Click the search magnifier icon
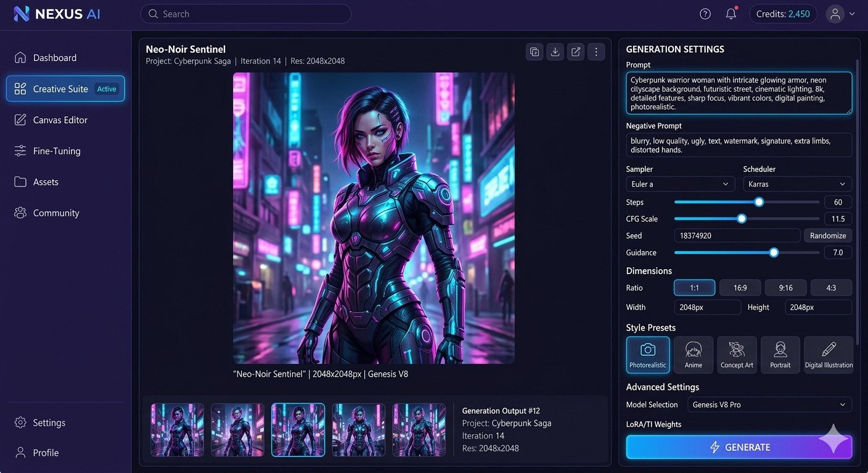The width and height of the screenshot is (868, 473). pos(153,14)
